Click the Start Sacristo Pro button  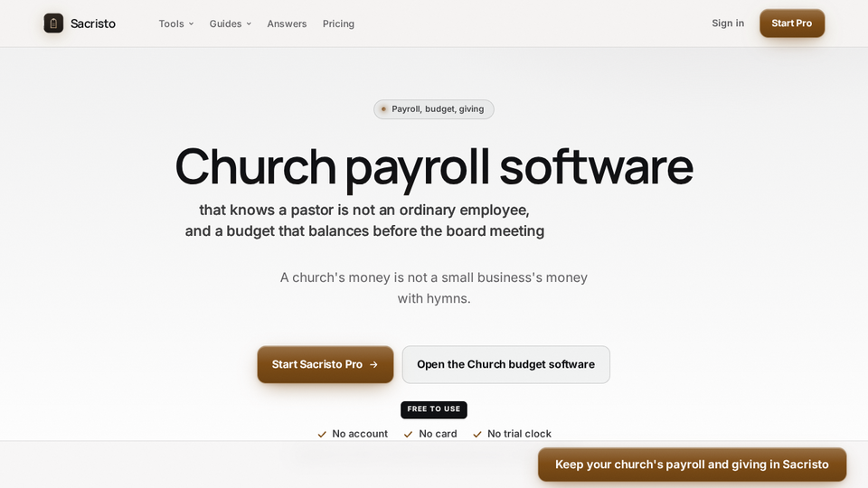(x=325, y=364)
